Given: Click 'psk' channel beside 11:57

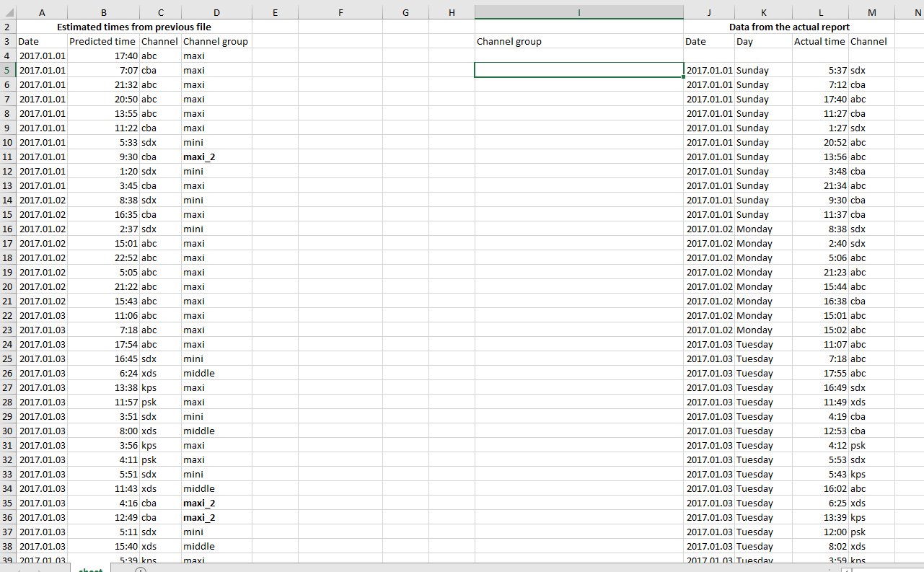Looking at the screenshot, I should click(161, 402).
